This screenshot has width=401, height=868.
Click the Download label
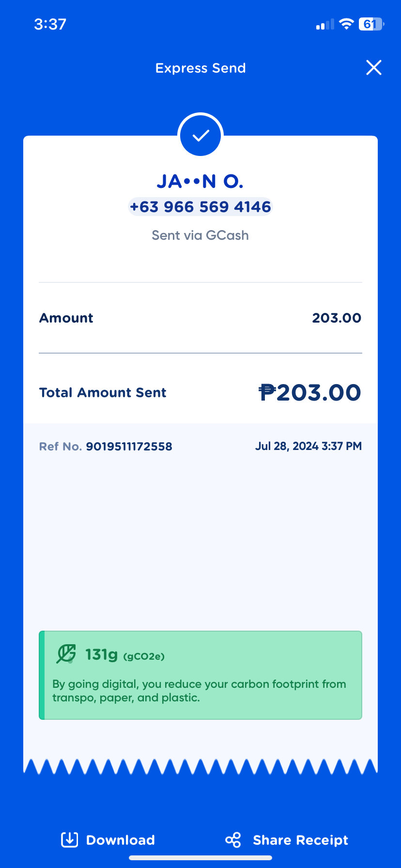click(x=121, y=840)
